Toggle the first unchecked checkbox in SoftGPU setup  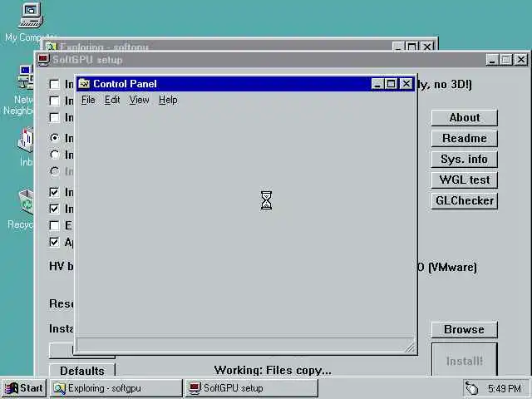pos(54,84)
